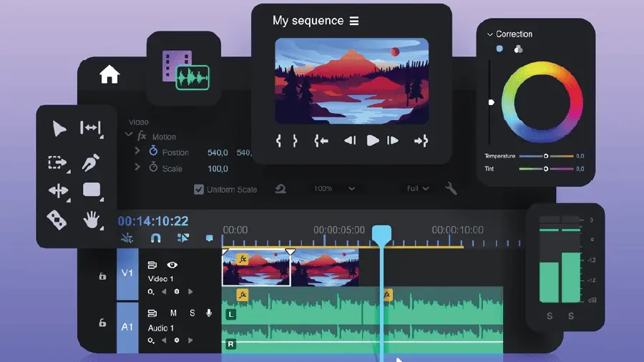This screenshot has height=362, width=644.
Task: Select the Rectangle shape tool
Action: coord(92,190)
